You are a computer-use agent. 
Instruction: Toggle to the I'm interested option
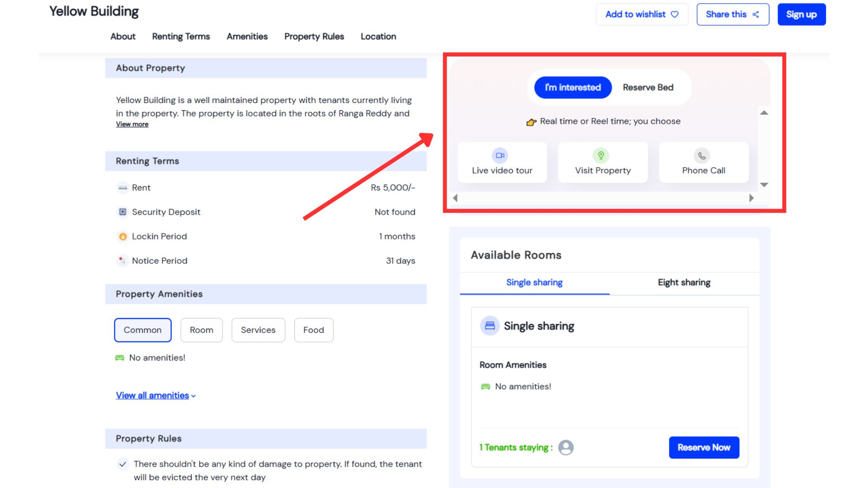point(572,87)
